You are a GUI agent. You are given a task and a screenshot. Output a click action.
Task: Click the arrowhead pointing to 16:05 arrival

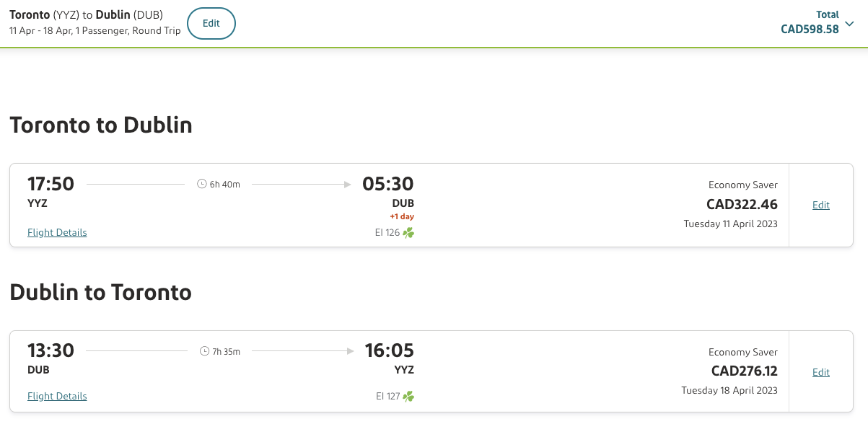[350, 351]
